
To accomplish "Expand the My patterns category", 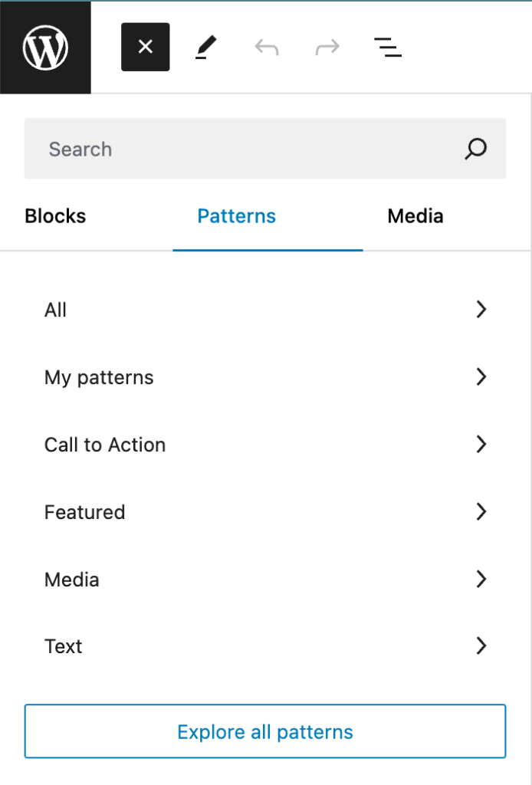I will [x=265, y=377].
